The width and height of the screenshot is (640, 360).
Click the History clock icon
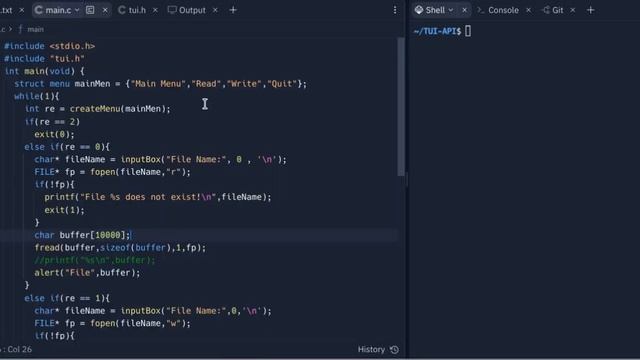(x=394, y=349)
